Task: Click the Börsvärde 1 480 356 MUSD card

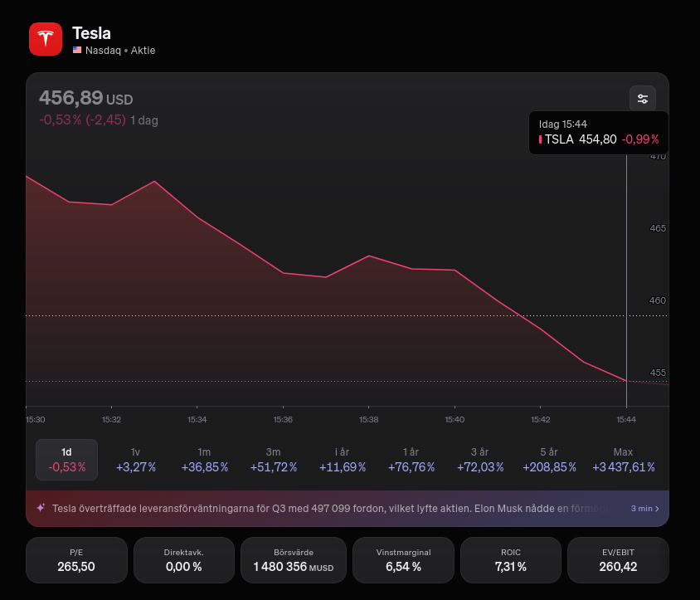Action: 294,560
